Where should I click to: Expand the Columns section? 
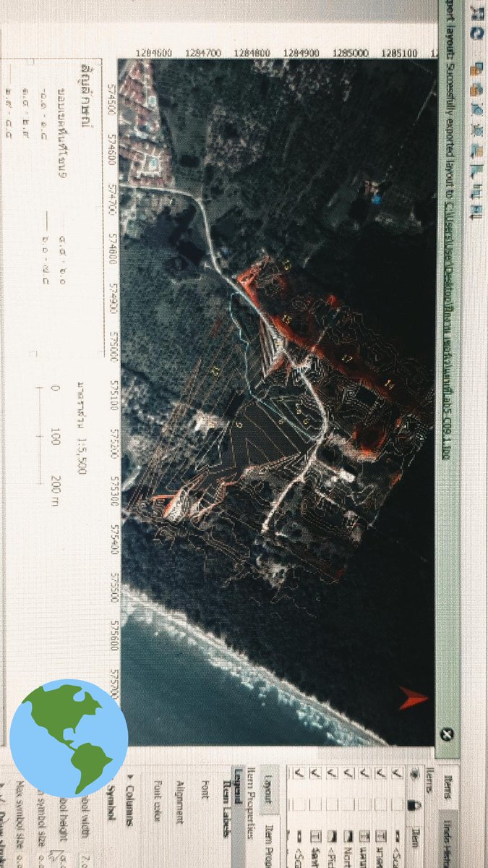[130, 799]
